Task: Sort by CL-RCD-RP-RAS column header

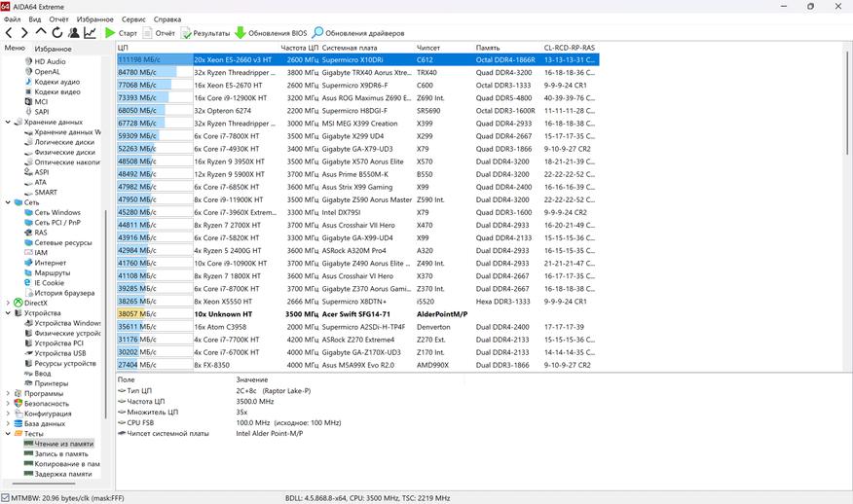Action: 571,48
